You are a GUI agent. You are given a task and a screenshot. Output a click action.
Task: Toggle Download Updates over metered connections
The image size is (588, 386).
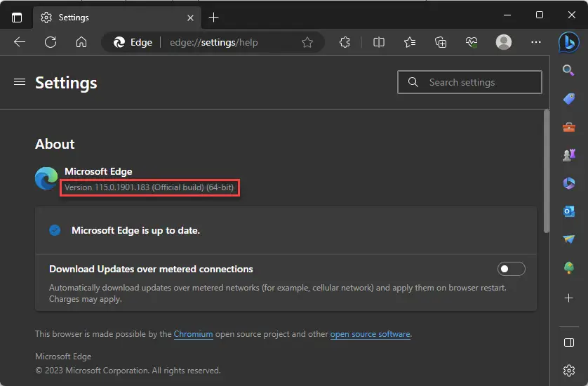[x=511, y=269]
